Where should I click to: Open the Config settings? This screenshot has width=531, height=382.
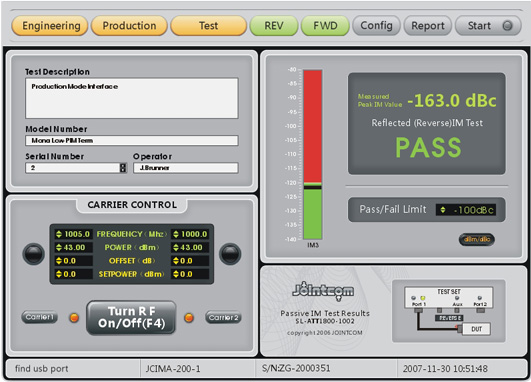click(x=376, y=26)
